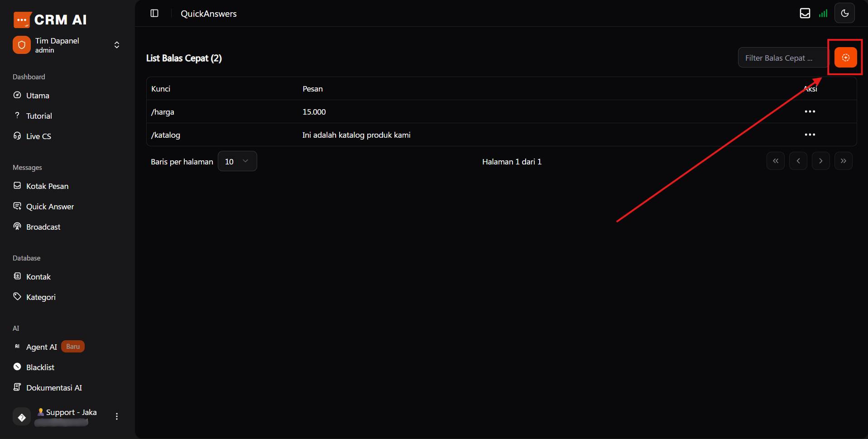Open Kotak Pesan in sidebar
The image size is (868, 439).
coord(47,186)
